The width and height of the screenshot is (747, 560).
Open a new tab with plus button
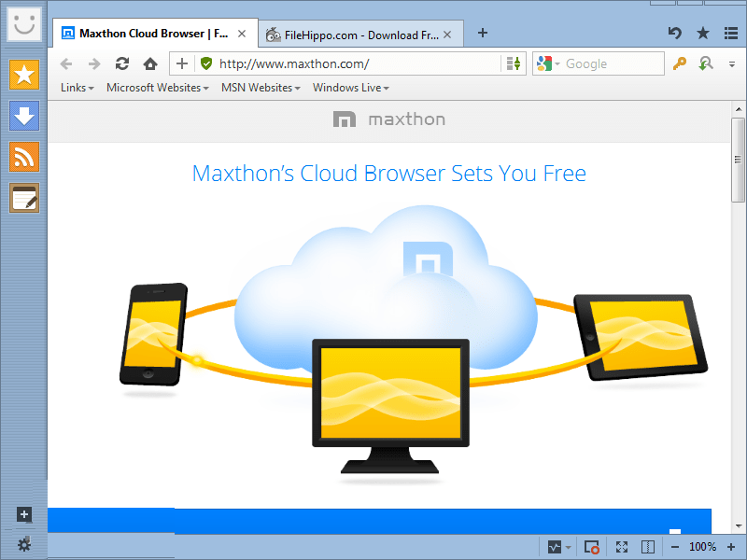click(x=483, y=33)
